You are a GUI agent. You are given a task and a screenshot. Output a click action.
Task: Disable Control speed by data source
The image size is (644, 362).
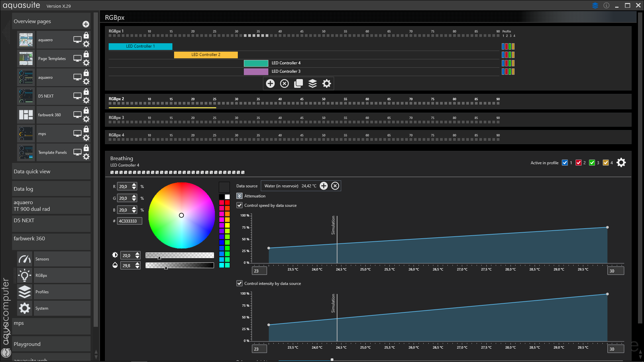[x=239, y=205]
